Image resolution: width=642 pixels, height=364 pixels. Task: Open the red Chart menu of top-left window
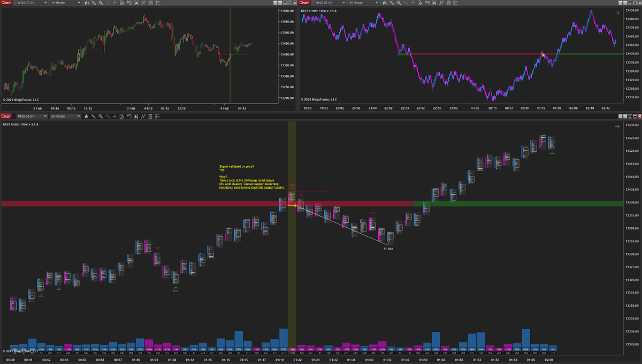(6, 3)
